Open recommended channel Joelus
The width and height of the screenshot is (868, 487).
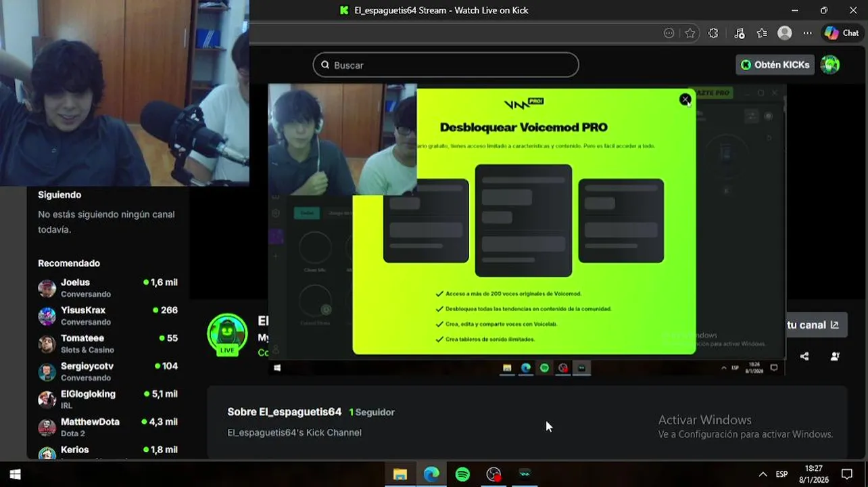(x=108, y=287)
